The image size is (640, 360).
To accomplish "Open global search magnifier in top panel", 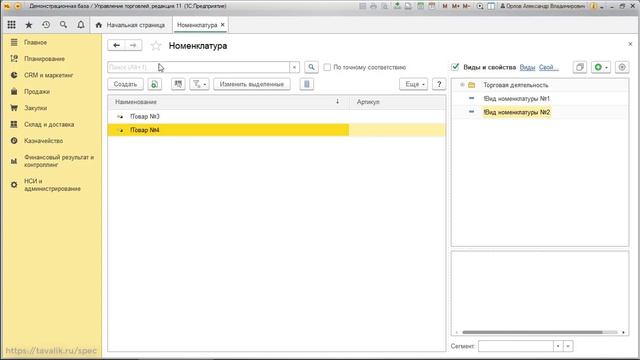I will pyautogui.click(x=63, y=25).
